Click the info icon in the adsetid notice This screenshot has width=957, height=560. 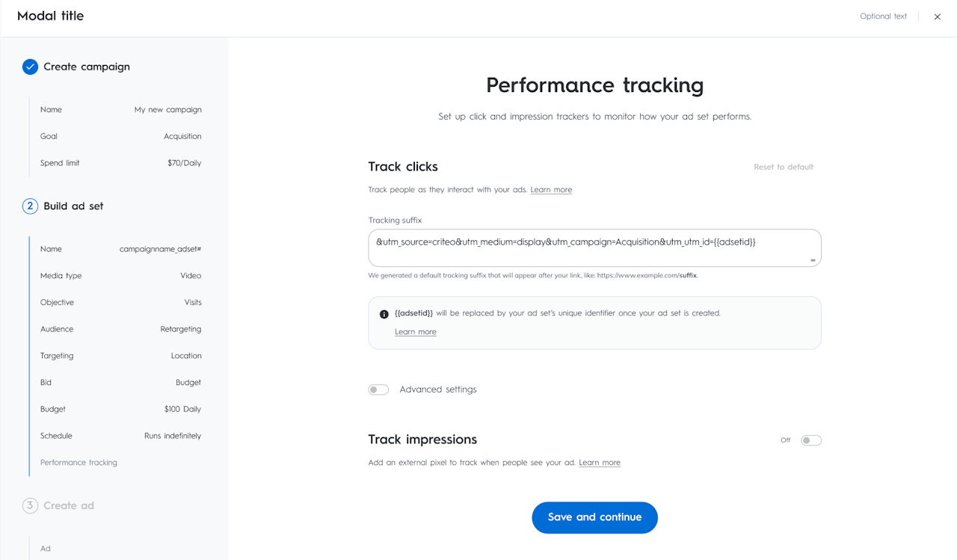384,314
